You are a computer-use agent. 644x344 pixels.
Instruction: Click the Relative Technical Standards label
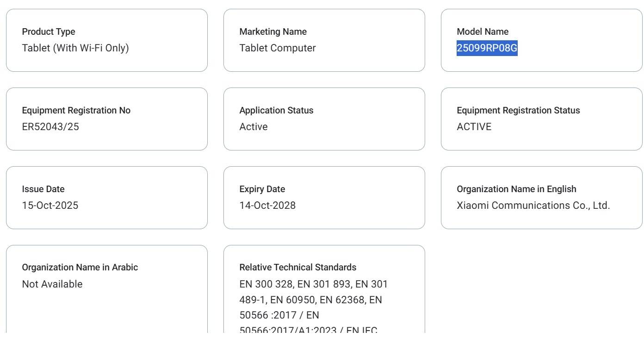pyautogui.click(x=298, y=268)
